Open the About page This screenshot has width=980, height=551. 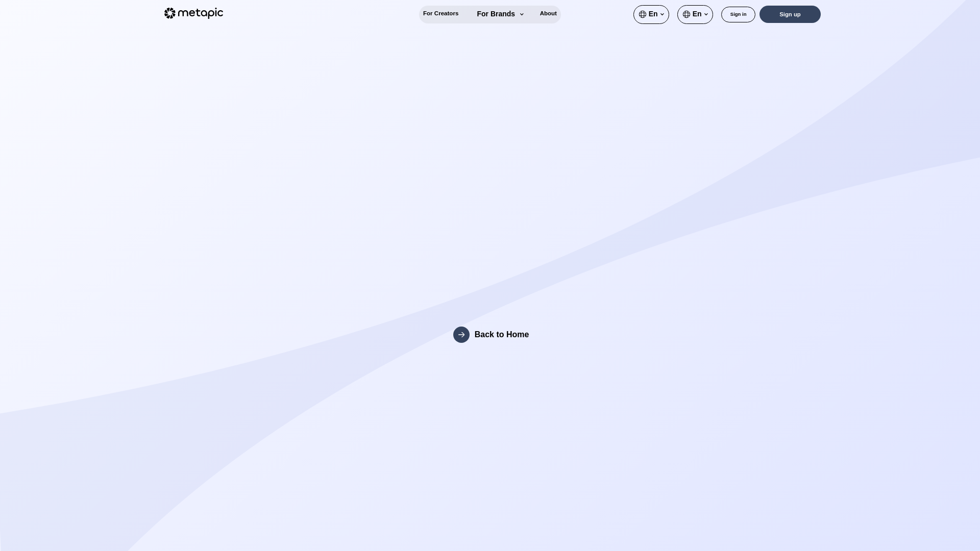click(x=548, y=14)
